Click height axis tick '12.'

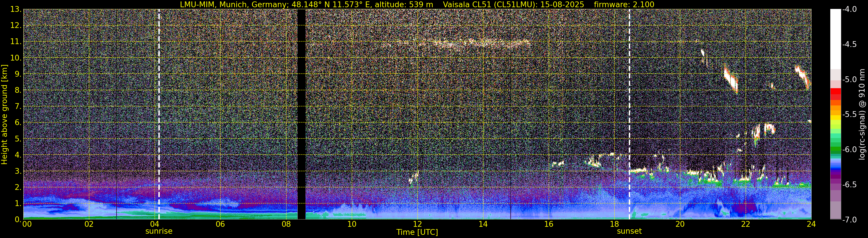[16, 25]
